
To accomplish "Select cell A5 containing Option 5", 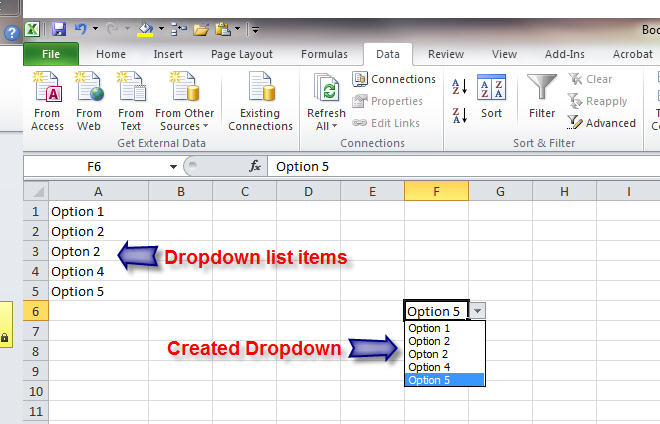I will point(98,291).
